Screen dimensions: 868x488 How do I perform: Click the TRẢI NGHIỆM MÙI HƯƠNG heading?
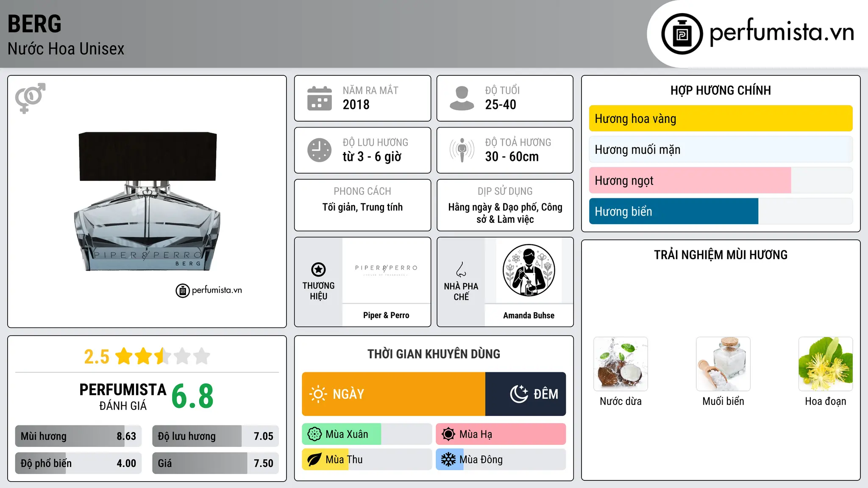(x=721, y=255)
